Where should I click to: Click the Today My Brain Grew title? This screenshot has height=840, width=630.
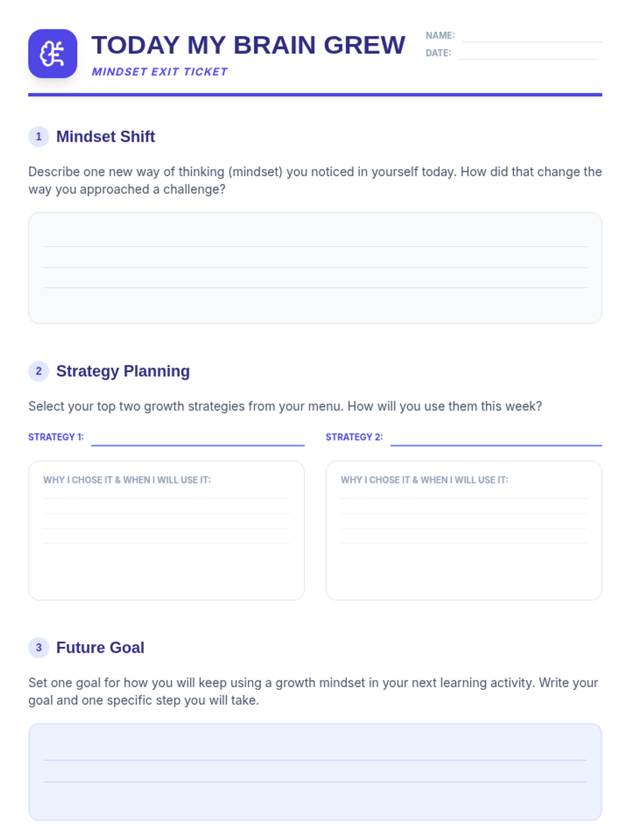click(x=248, y=45)
